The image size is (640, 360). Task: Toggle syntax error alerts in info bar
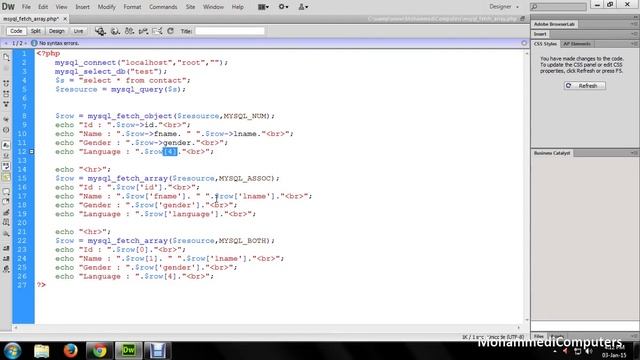(x=6, y=177)
